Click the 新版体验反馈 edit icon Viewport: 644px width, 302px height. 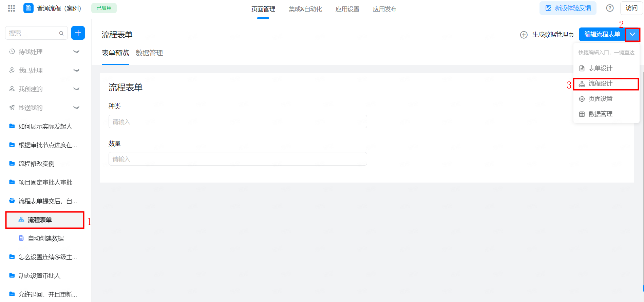point(548,8)
